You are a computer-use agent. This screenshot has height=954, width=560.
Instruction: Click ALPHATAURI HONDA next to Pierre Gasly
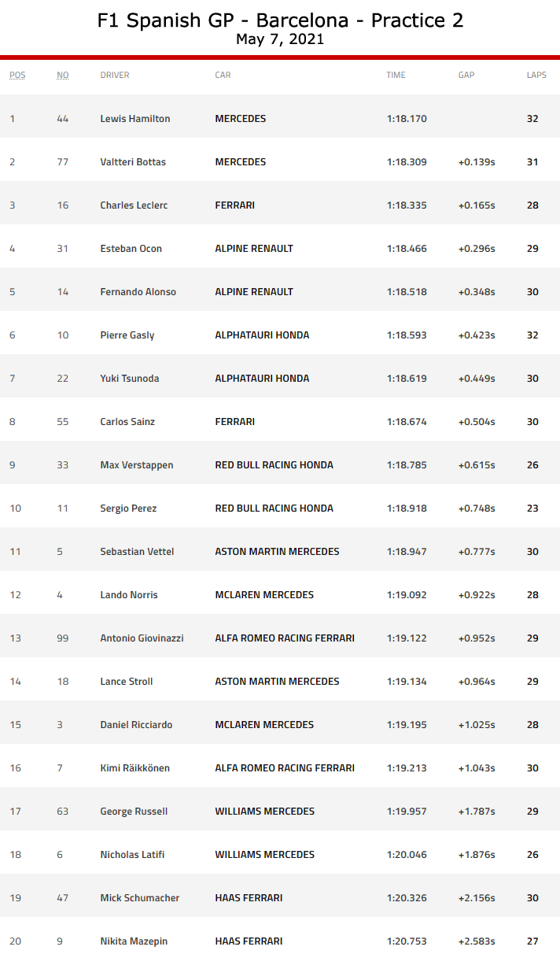click(262, 335)
